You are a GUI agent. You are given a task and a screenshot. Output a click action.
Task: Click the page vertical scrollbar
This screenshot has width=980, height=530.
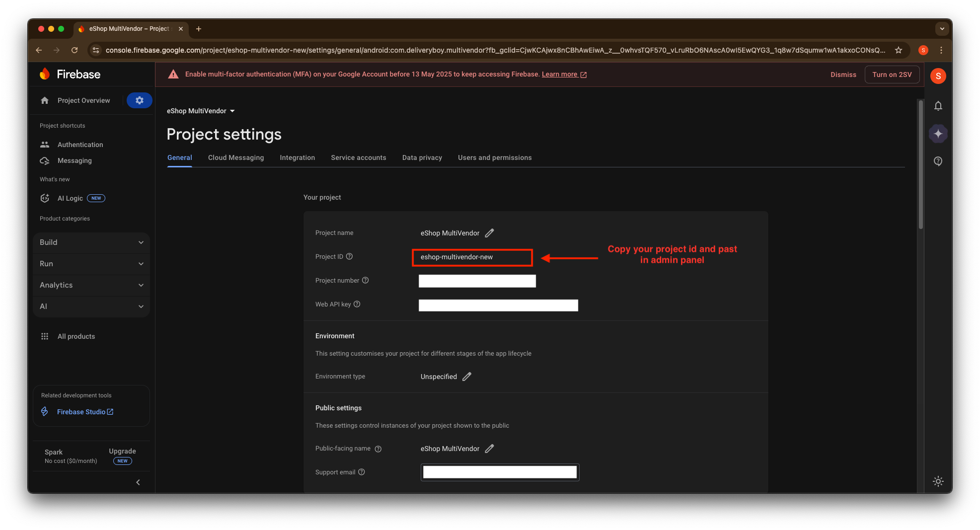pos(920,164)
